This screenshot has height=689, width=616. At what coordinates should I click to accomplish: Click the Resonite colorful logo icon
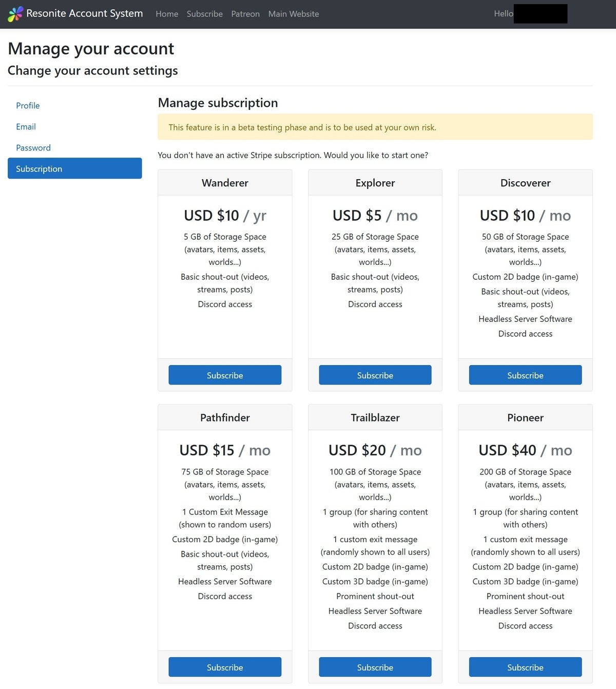pos(15,14)
